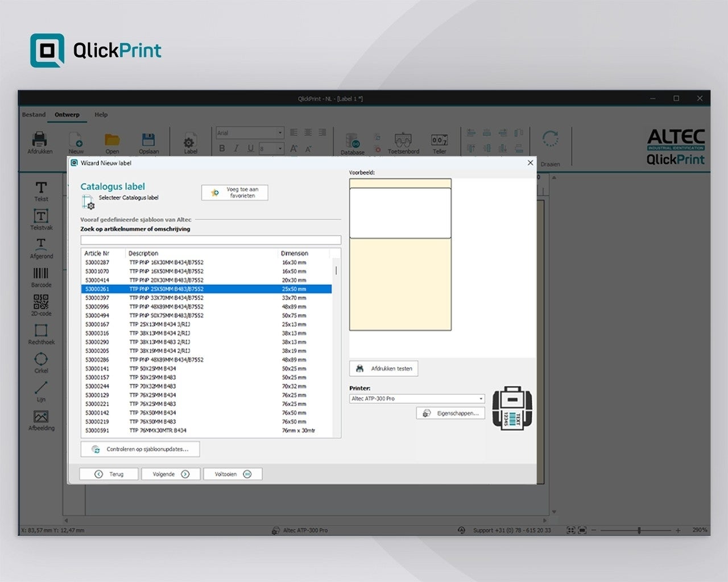Open the Bestand menu
728x582 pixels.
click(x=34, y=114)
